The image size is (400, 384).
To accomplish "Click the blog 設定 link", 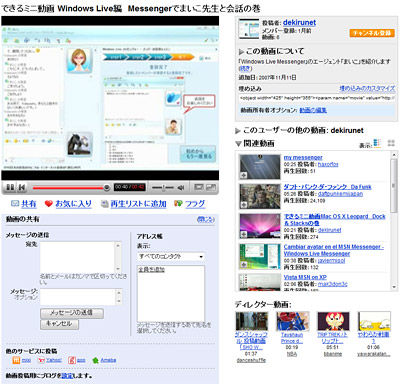I will 67,376.
